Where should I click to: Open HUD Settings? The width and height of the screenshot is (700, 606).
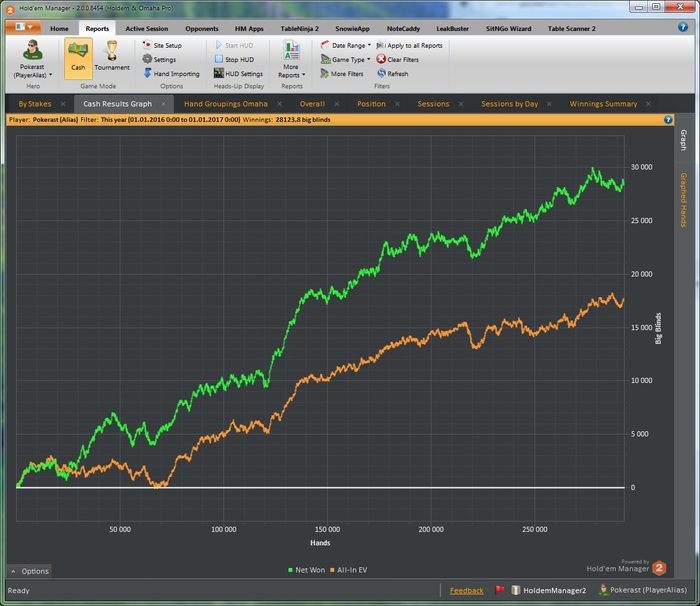[238, 73]
